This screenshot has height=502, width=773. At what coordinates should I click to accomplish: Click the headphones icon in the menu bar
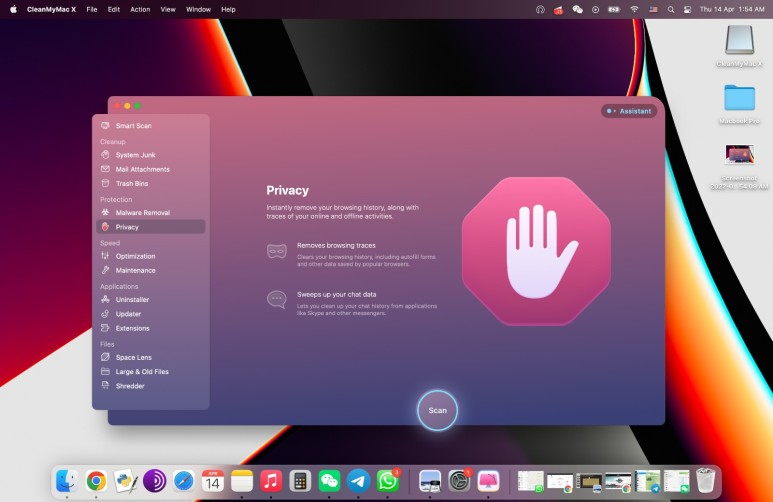[540, 9]
